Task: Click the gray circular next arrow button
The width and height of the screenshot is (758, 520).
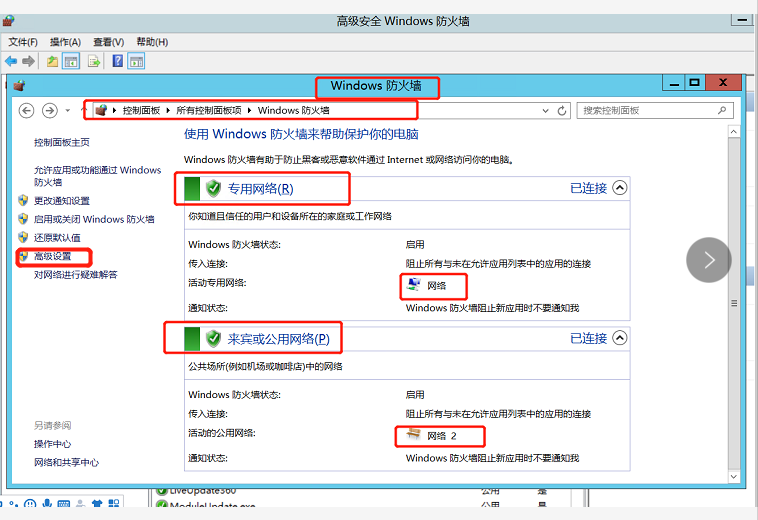Action: coord(709,260)
